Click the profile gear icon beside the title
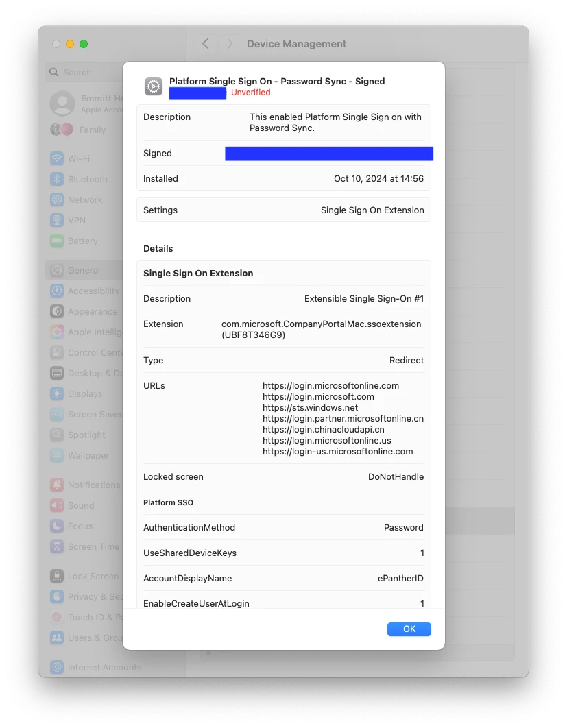Image resolution: width=567 pixels, height=728 pixels. coord(154,86)
